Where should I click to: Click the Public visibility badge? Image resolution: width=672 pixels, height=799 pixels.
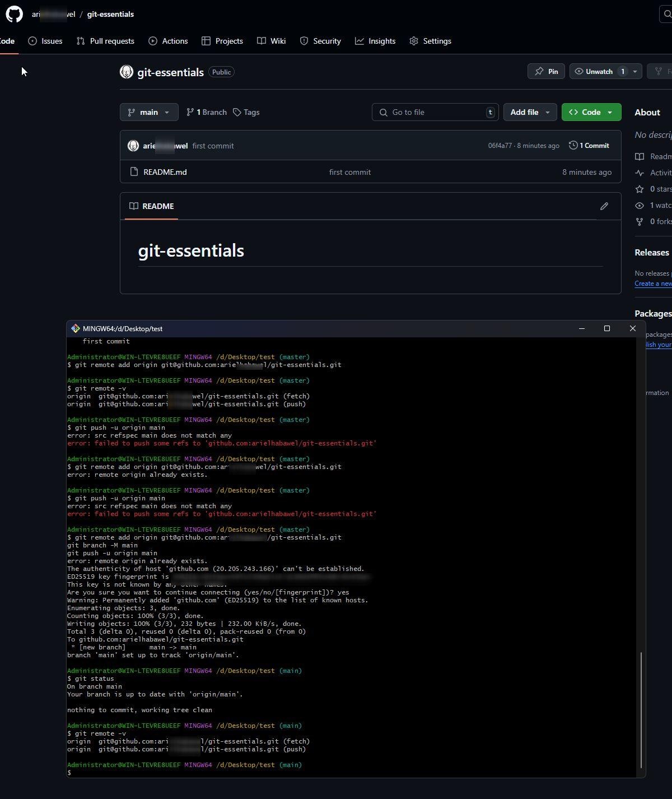click(x=221, y=72)
